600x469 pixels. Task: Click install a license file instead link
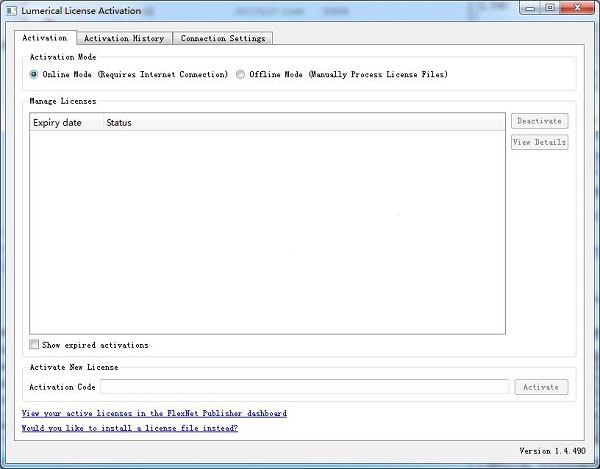(130, 428)
